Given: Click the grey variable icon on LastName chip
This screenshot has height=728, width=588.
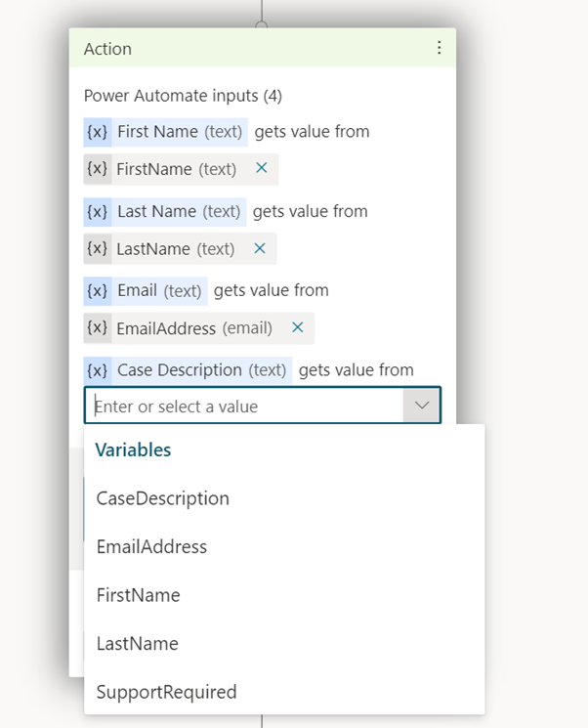Looking at the screenshot, I should click(98, 249).
